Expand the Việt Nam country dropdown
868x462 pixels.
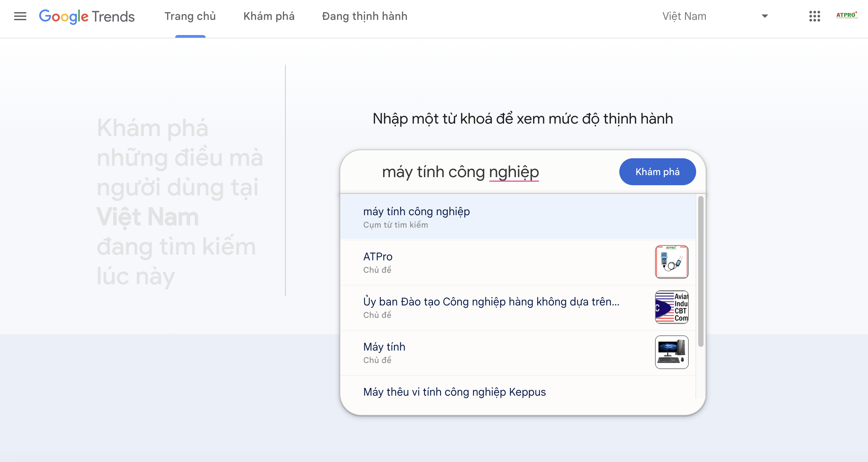[716, 16]
